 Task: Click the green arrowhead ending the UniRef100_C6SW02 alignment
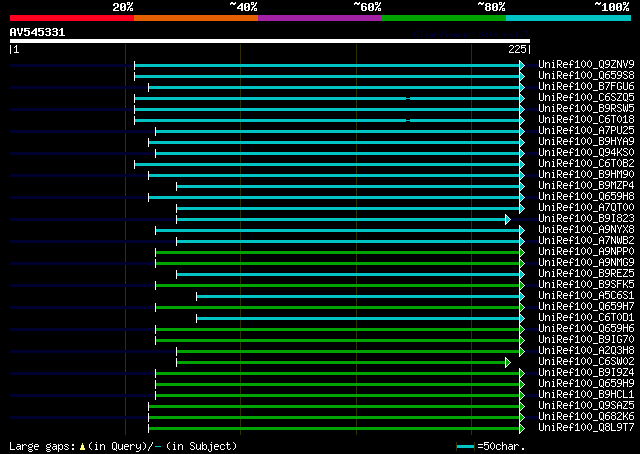click(x=508, y=363)
